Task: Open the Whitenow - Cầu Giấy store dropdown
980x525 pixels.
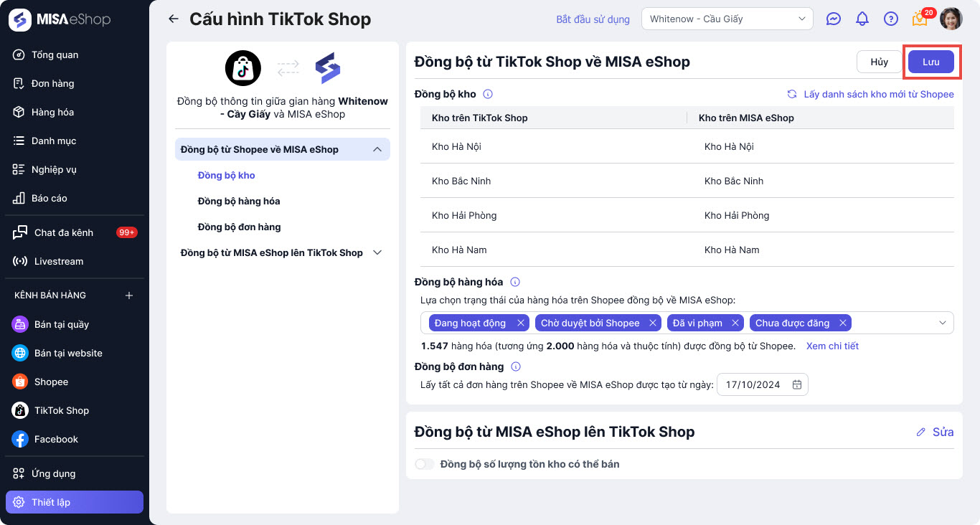Action: tap(727, 19)
